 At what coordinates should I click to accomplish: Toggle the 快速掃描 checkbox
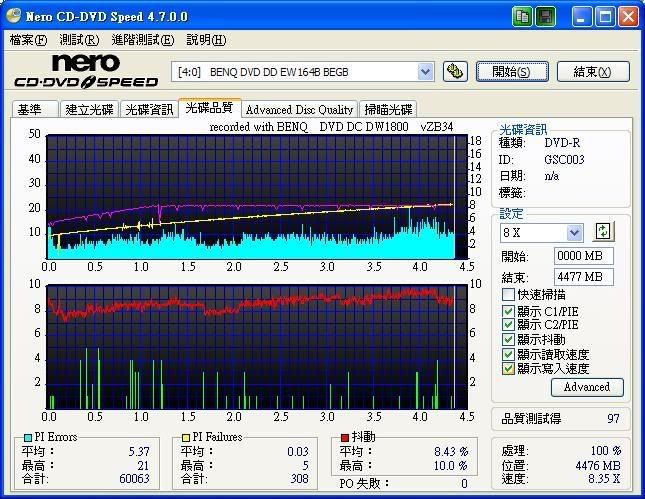[508, 295]
